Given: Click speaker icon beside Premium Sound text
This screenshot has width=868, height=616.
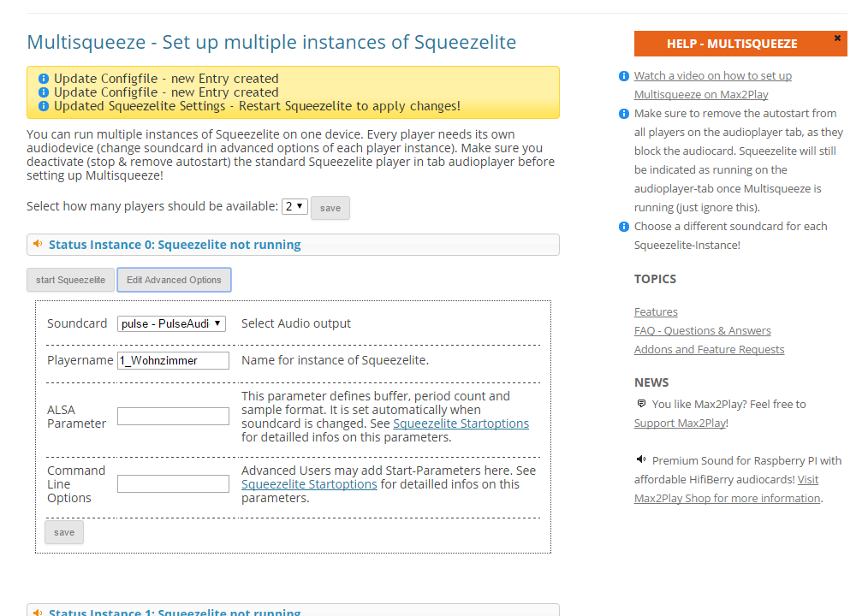Looking at the screenshot, I should click(x=641, y=459).
